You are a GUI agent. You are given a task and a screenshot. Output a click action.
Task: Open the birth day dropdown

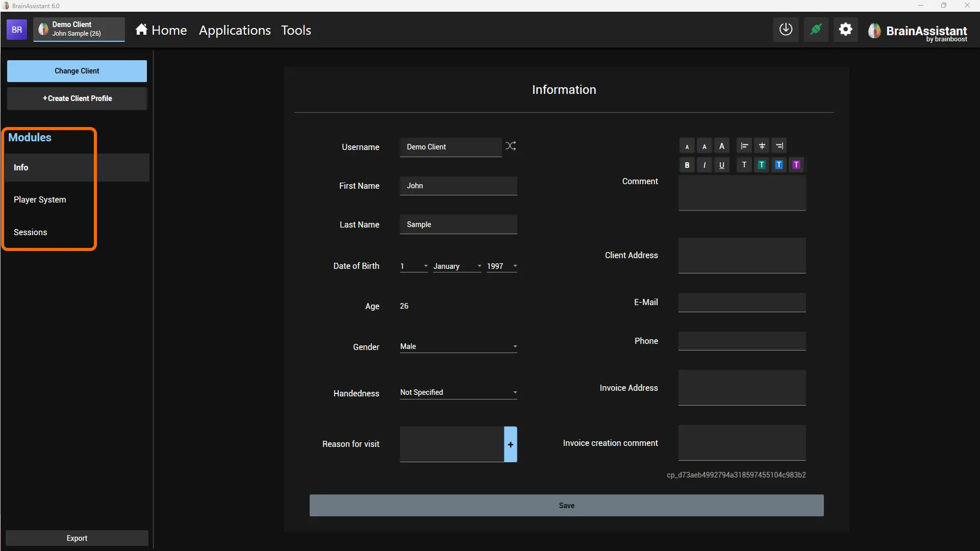(x=414, y=266)
